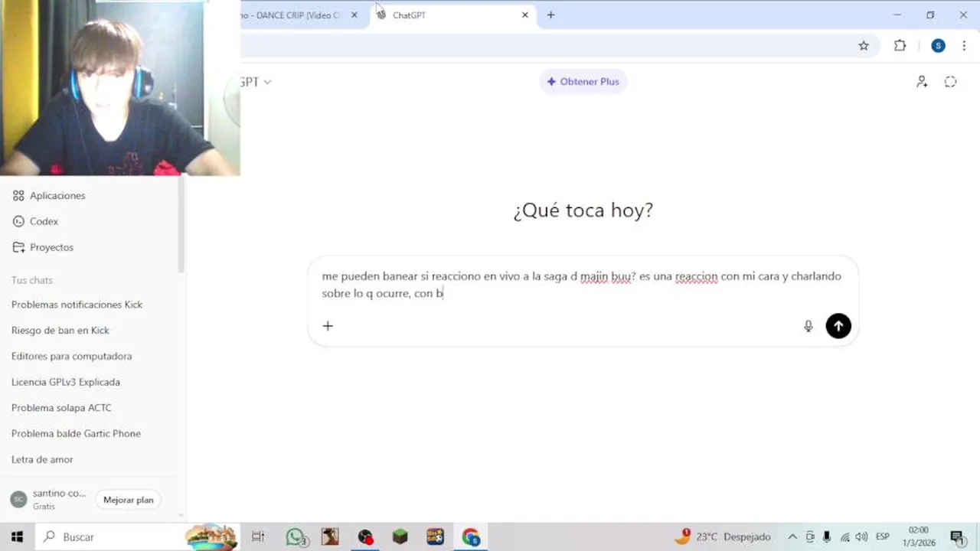
Task: Open santino account menu in sidebar
Action: coord(51,500)
